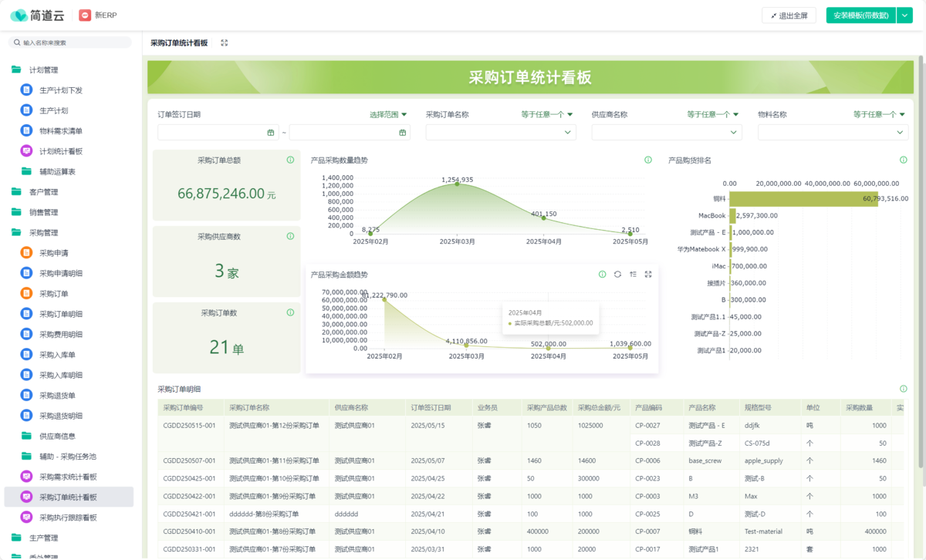
Task: Show info for the 采购订单数 card
Action: [x=290, y=312]
